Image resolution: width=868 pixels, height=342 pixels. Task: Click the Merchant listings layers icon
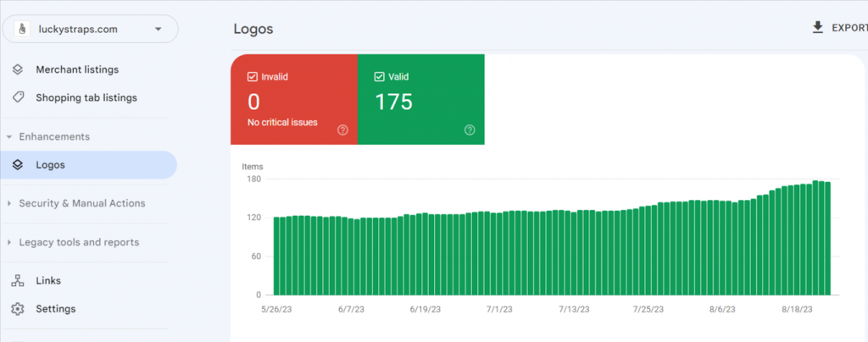coord(18,69)
